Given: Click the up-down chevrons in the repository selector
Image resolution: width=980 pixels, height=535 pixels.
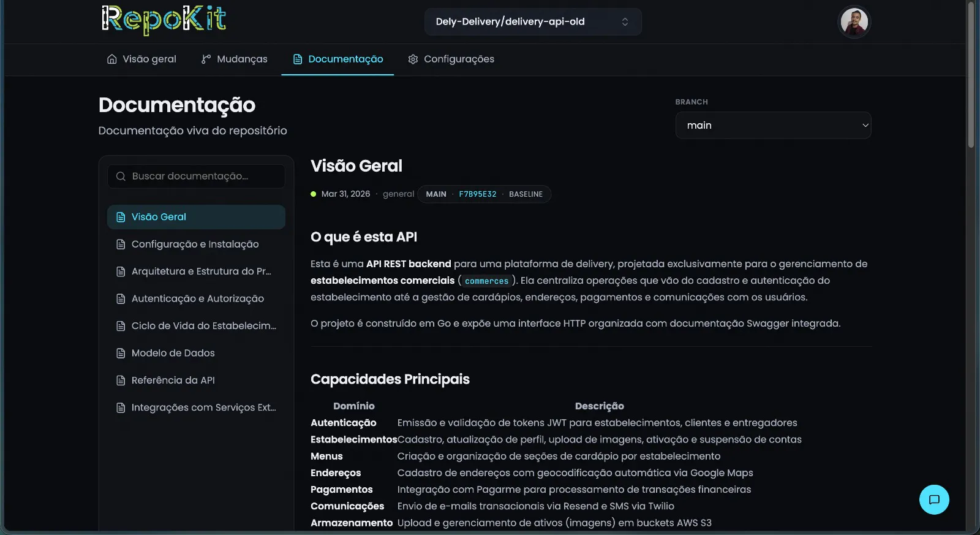Looking at the screenshot, I should [x=625, y=21].
